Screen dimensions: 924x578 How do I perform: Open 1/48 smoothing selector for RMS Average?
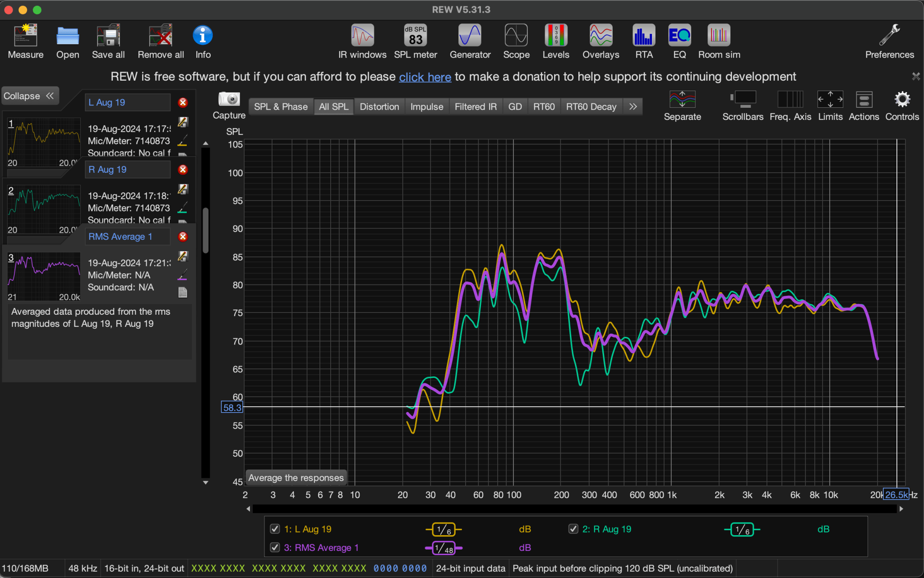(444, 548)
